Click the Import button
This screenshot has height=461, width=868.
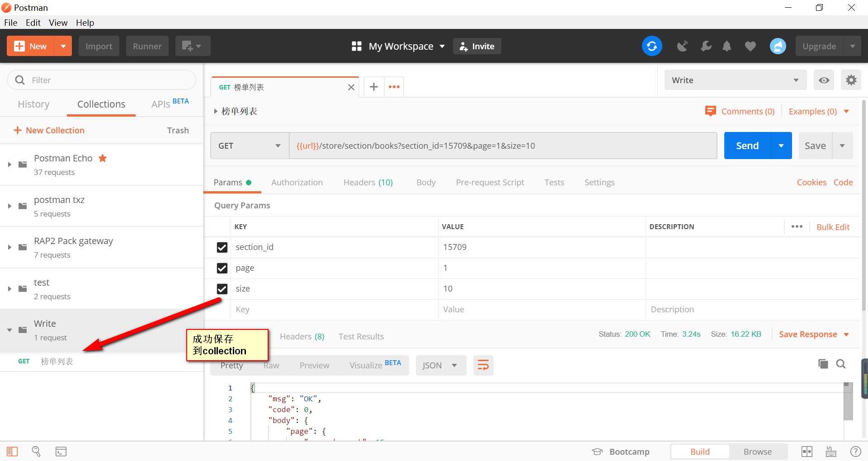tap(99, 46)
